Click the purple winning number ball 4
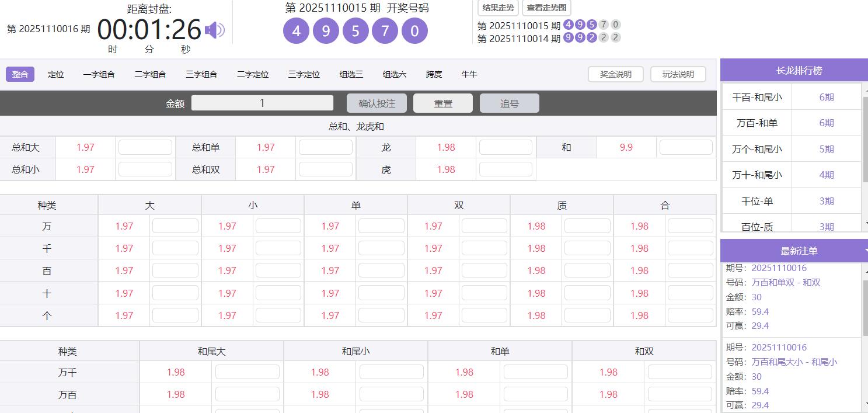The width and height of the screenshot is (868, 413). click(x=295, y=30)
